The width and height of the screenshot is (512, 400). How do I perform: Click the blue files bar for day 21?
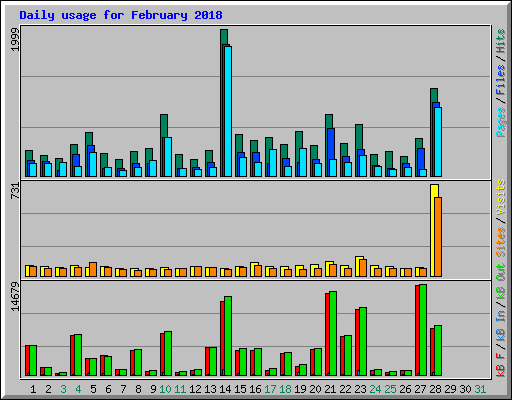coord(331,143)
